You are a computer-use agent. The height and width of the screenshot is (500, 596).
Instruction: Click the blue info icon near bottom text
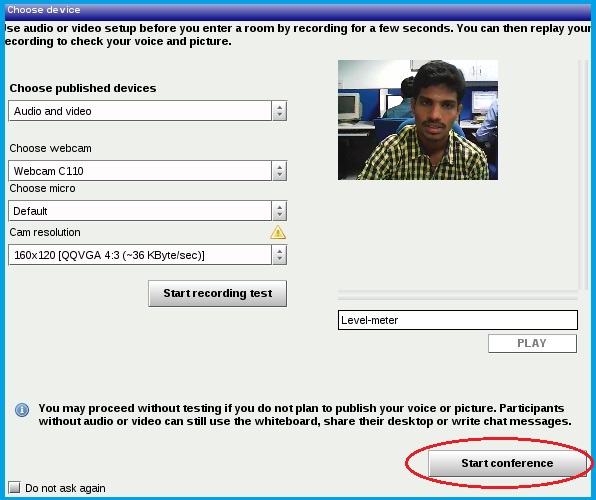click(22, 410)
